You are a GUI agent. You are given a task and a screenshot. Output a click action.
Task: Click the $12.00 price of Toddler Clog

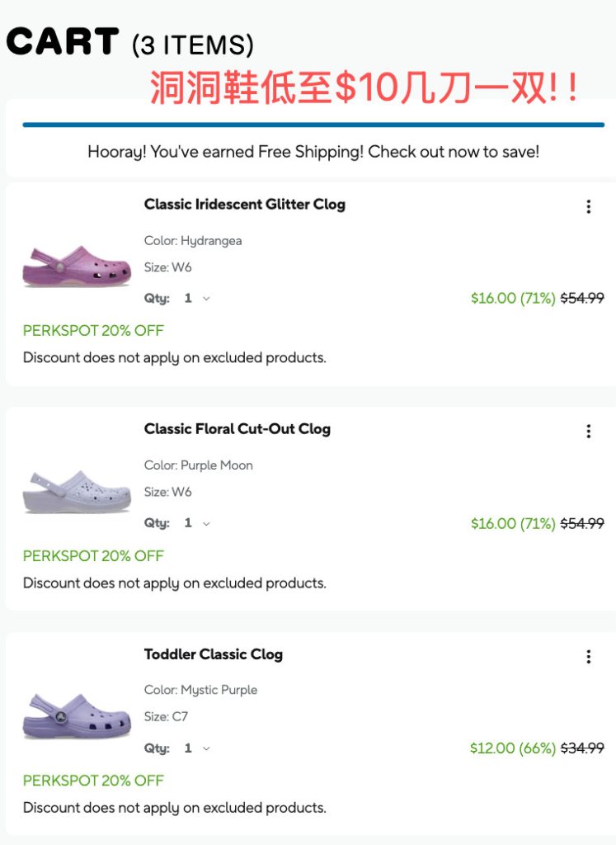click(492, 748)
